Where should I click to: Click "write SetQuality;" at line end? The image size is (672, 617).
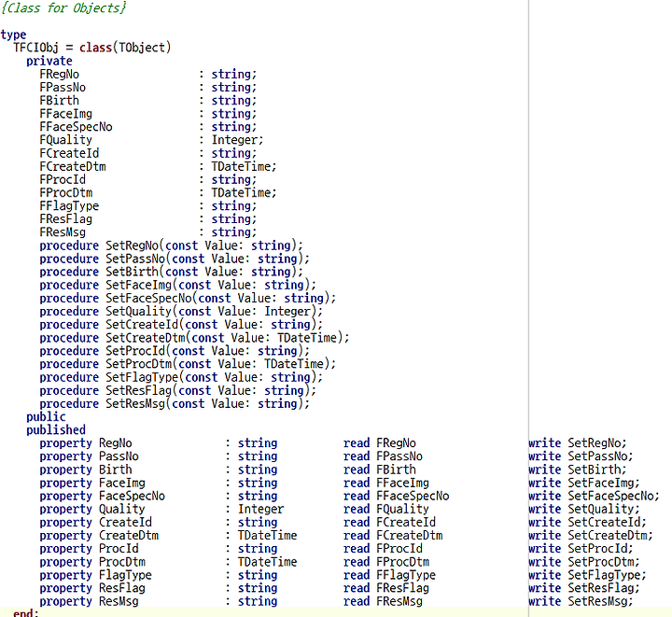584,510
